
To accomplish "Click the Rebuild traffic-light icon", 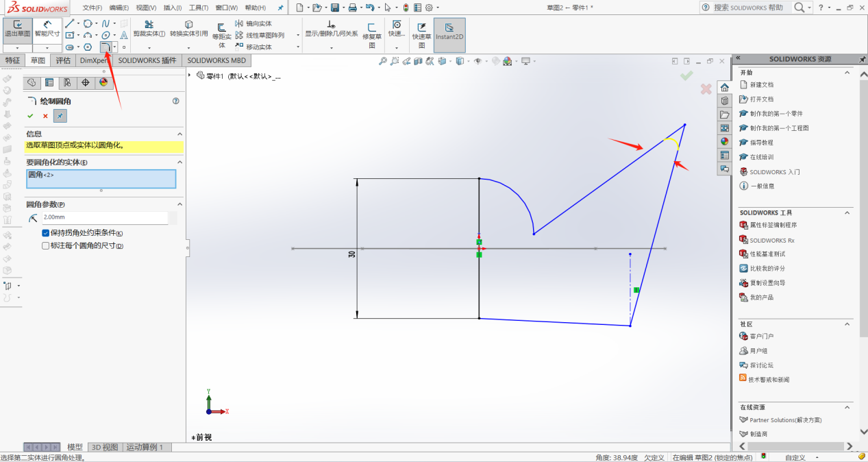I will (406, 8).
